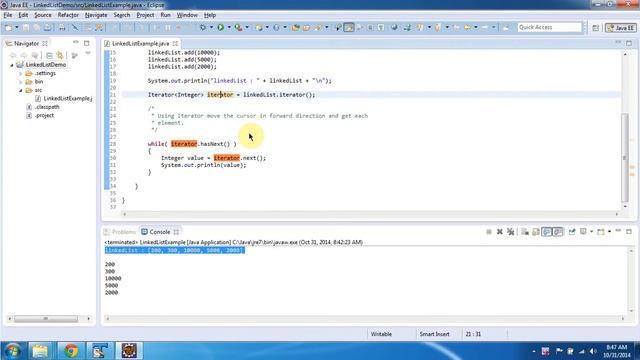
Task: Run the program with the green Run button
Action: click(220, 27)
